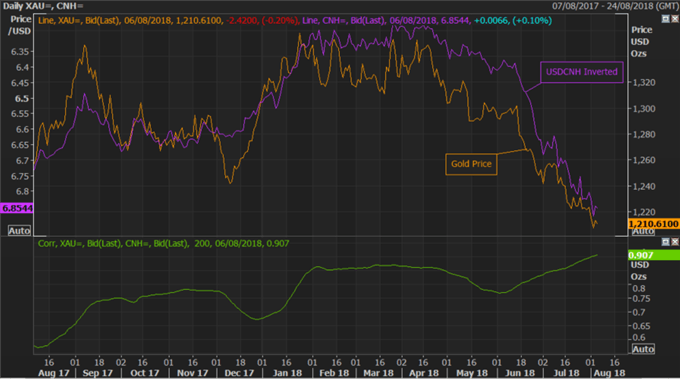
Task: Click the Auto button below the 1,210.6100 label
Action: 643,232
